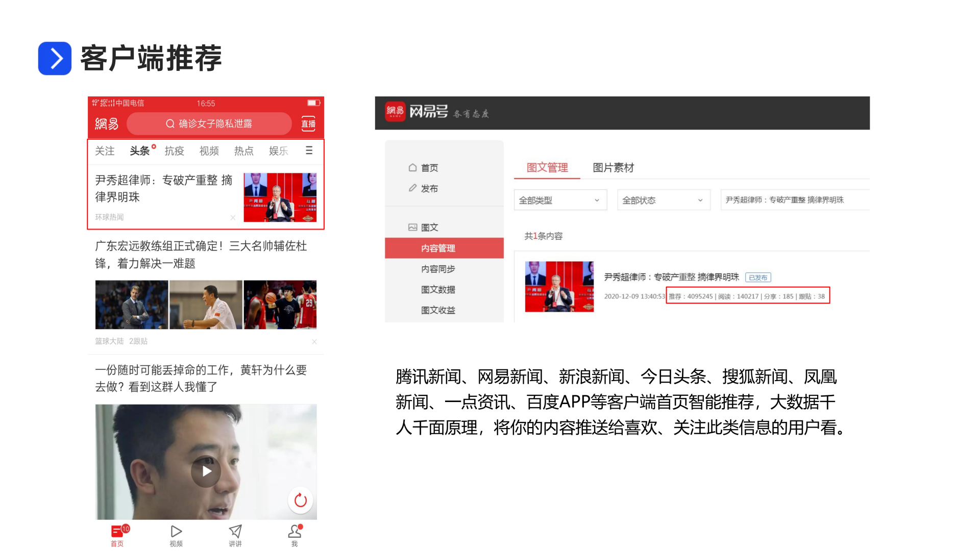
Task: Expand the 全部状态 dropdown
Action: point(663,200)
